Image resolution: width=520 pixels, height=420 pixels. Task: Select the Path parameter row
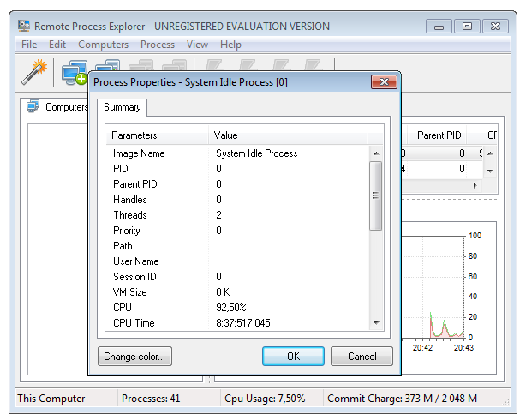tap(238, 246)
